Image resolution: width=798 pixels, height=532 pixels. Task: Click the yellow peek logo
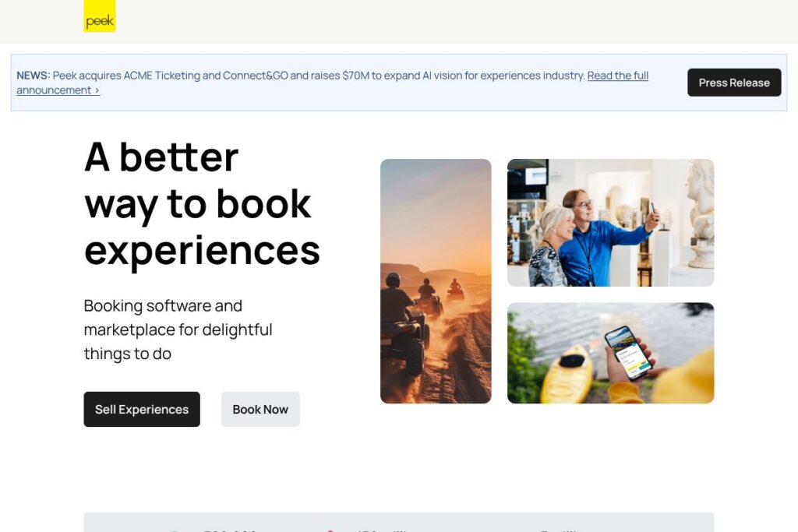point(100,16)
